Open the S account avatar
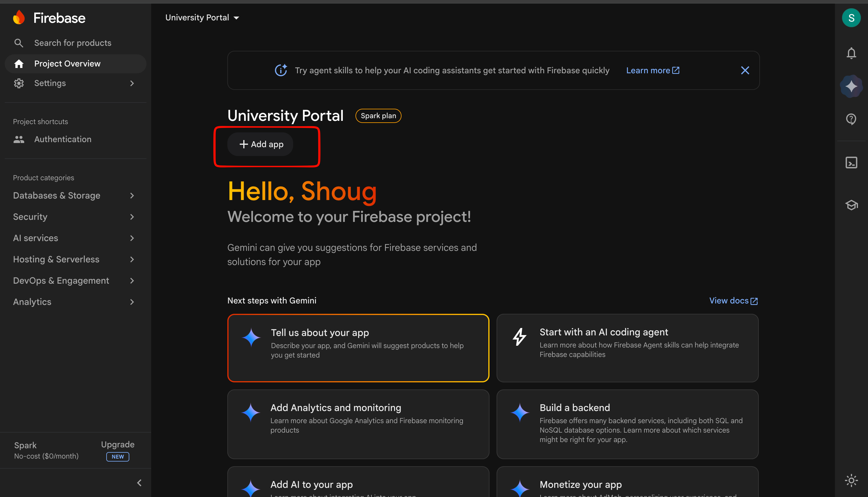868x497 pixels. click(x=851, y=18)
